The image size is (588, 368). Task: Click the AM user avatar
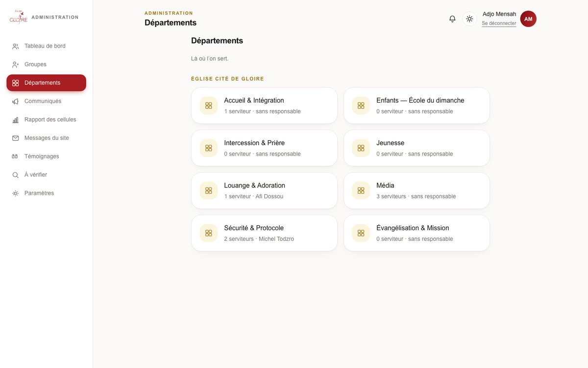pyautogui.click(x=528, y=19)
